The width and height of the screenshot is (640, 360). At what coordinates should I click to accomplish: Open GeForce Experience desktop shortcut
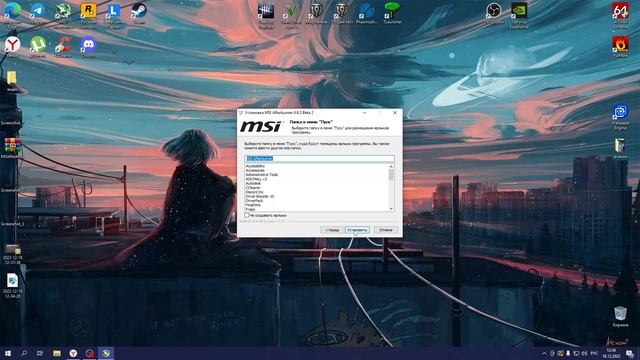click(519, 11)
